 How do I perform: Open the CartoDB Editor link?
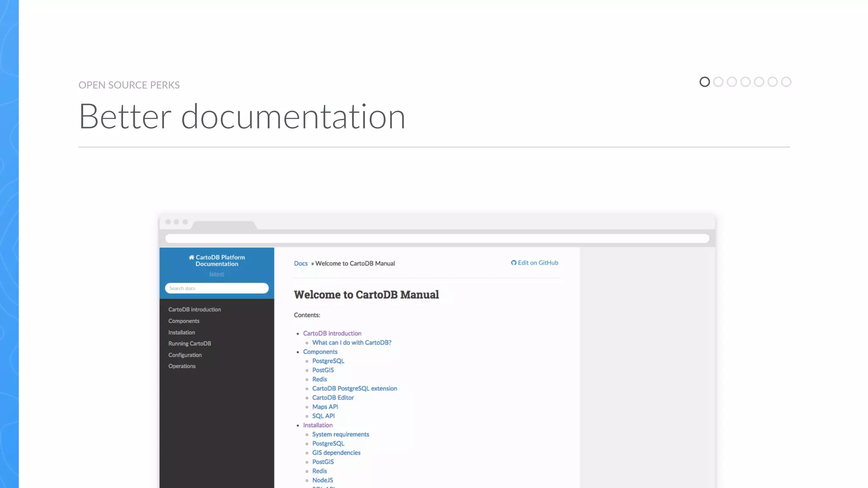333,398
